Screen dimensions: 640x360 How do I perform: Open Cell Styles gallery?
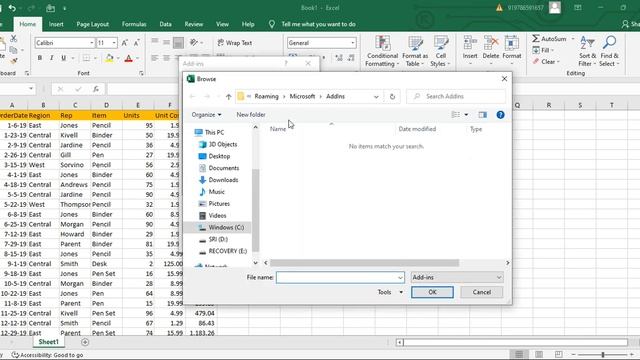(440, 51)
